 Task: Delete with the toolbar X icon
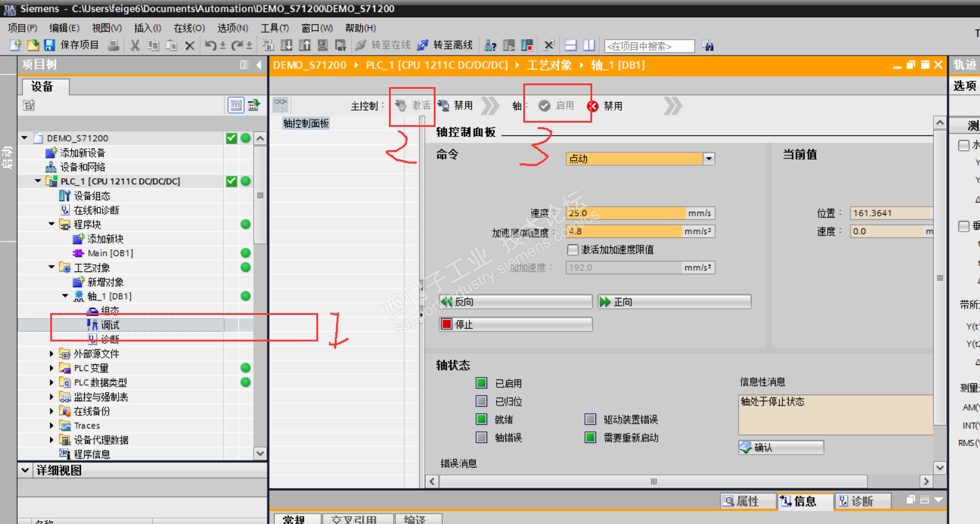tap(190, 45)
